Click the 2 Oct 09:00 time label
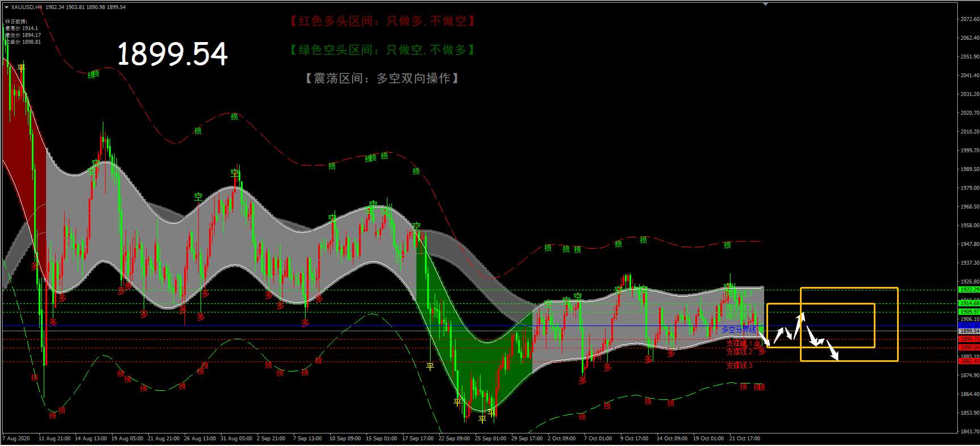This screenshot has height=446, width=980. [x=562, y=439]
